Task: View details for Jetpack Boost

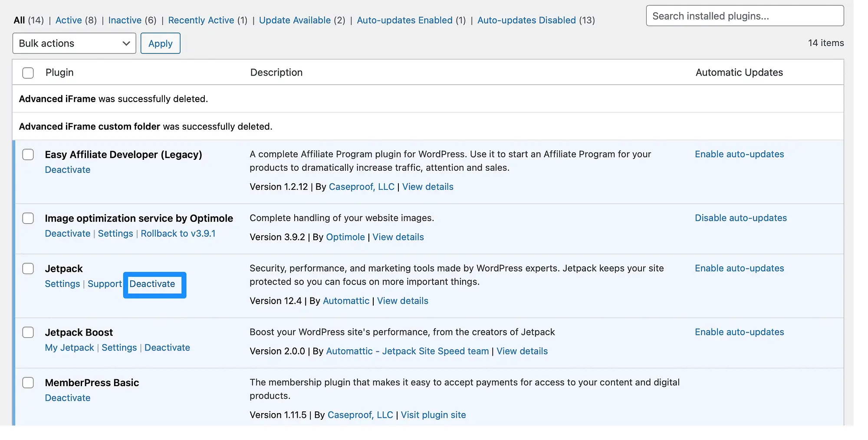Action: coord(522,351)
